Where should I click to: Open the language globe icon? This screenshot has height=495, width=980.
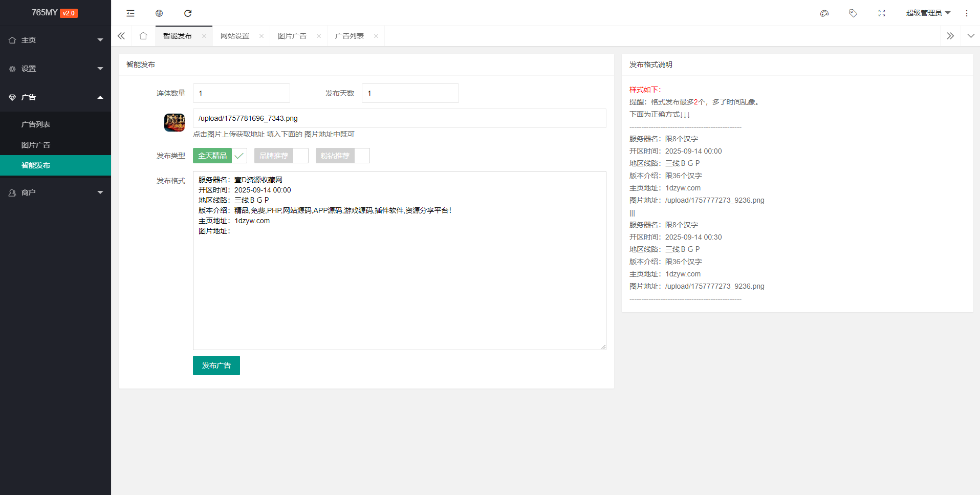click(159, 13)
